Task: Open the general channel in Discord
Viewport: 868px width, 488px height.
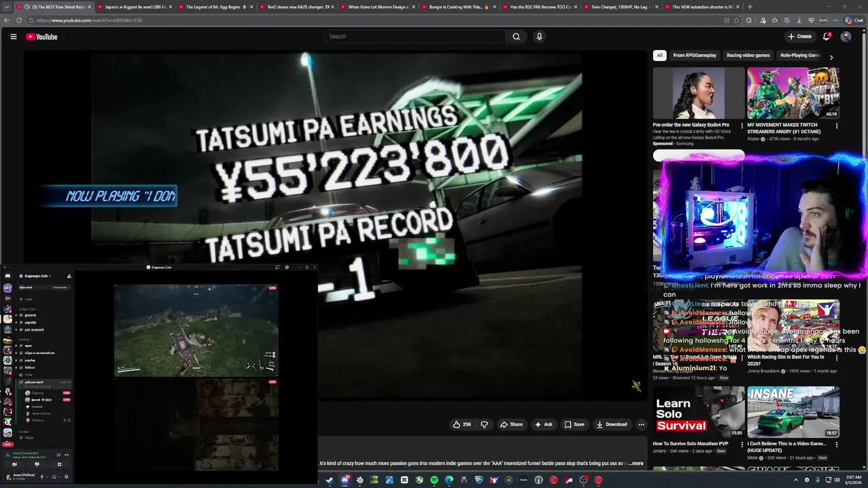Action: click(30, 315)
